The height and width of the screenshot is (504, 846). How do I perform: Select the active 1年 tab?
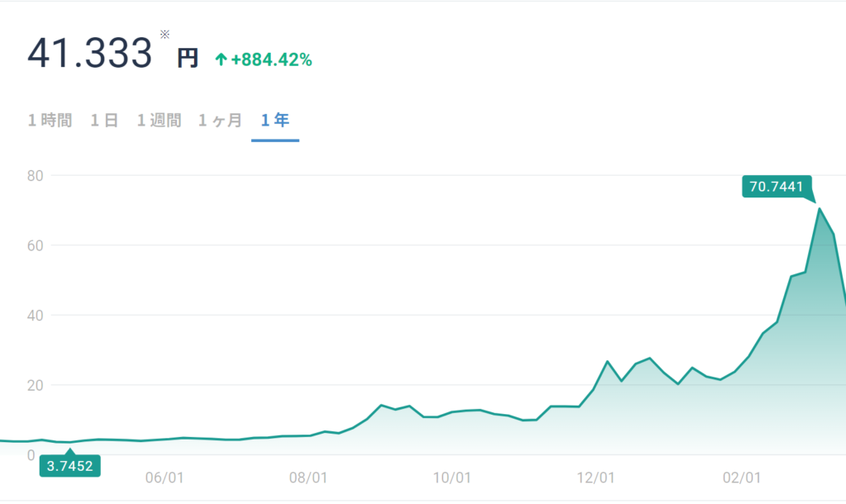(275, 121)
